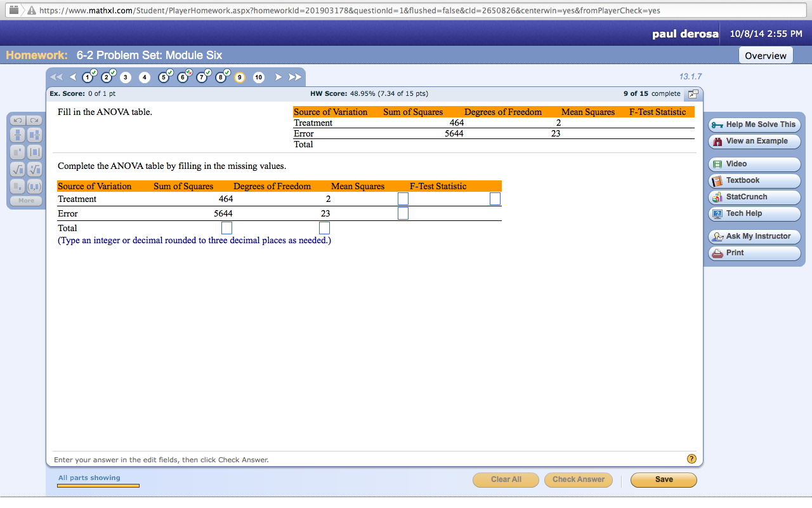The image size is (812, 508).
Task: Open the question help pop-out icon
Action: coord(693,94)
